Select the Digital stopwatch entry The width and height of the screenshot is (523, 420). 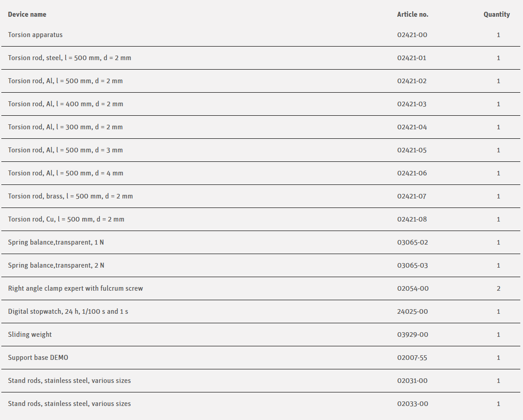(x=68, y=311)
